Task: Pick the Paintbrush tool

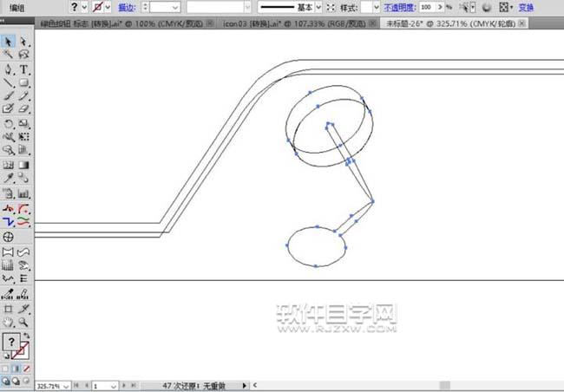Action: 8,95
